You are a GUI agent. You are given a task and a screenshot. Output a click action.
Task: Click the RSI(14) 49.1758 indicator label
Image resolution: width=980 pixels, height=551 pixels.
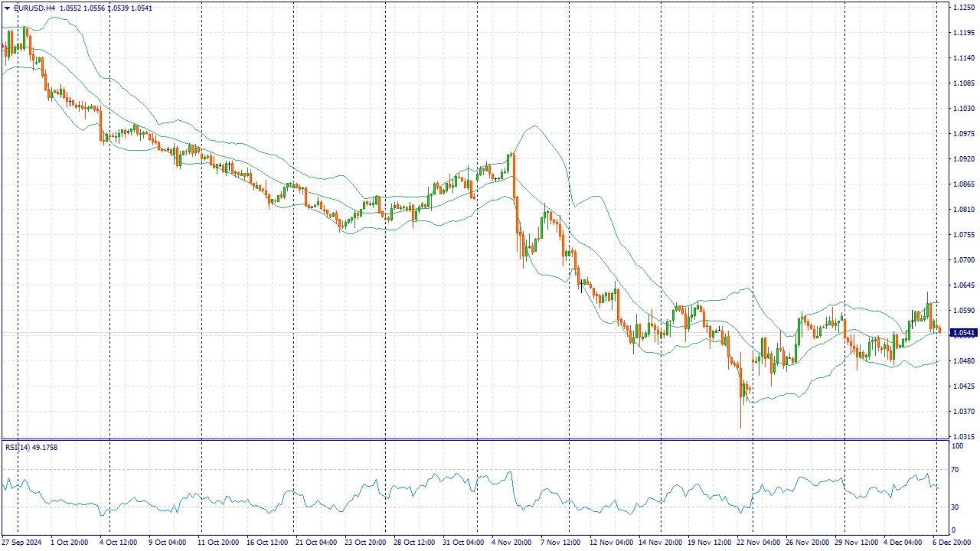pyautogui.click(x=31, y=447)
